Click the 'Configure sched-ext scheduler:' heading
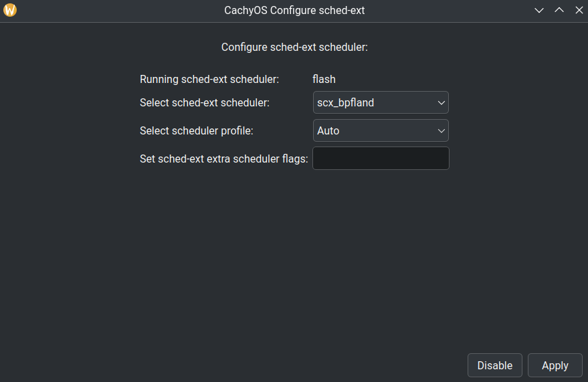 point(294,47)
